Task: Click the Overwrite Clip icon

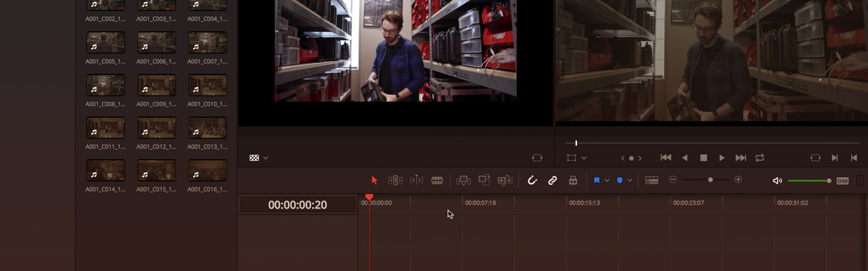Action: pyautogui.click(x=484, y=180)
